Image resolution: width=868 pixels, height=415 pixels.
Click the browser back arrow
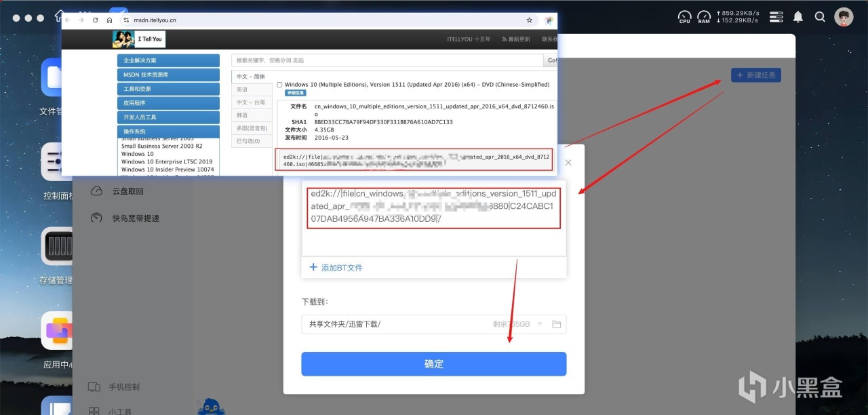[68, 20]
